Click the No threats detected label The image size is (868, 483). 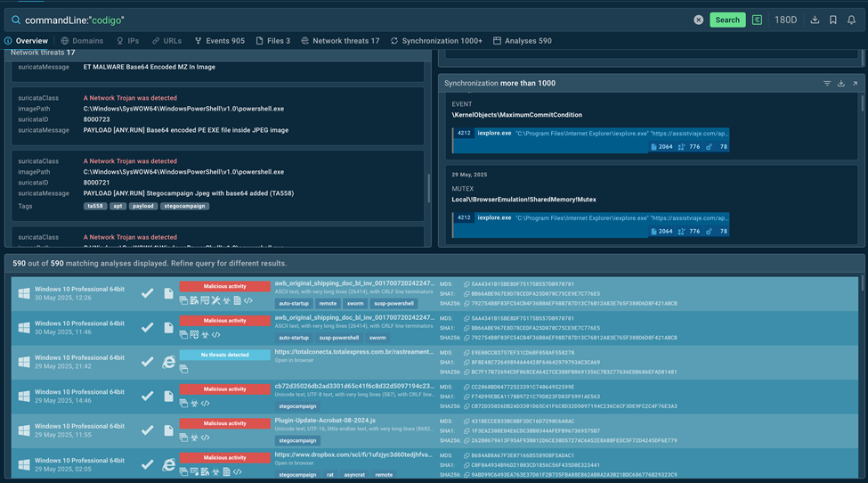tap(224, 355)
